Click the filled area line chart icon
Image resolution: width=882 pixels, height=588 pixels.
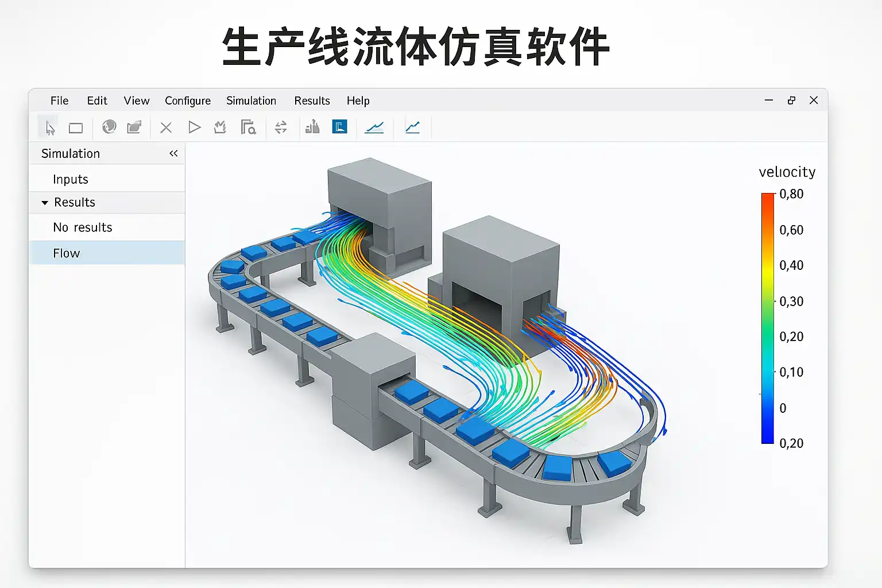374,127
